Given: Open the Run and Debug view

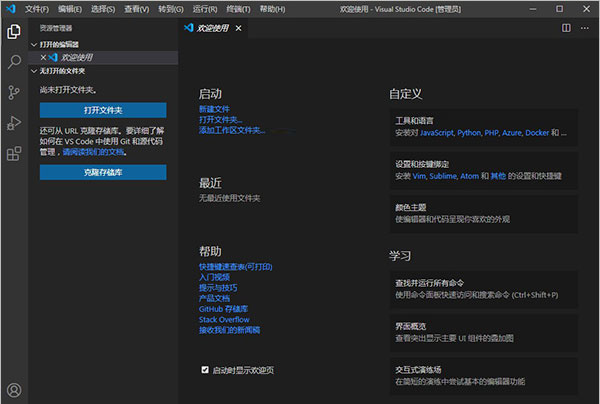Looking at the screenshot, I should (14, 123).
